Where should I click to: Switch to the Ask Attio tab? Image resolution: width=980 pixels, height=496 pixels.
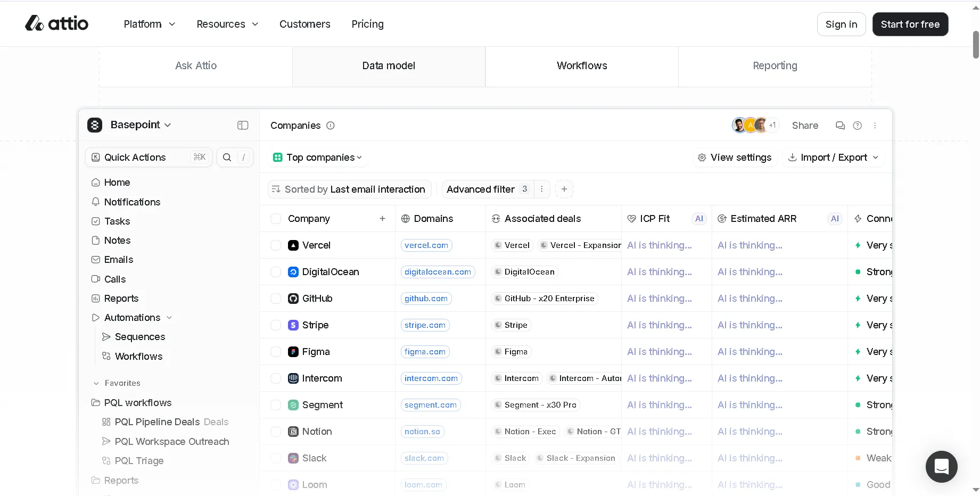tap(196, 65)
